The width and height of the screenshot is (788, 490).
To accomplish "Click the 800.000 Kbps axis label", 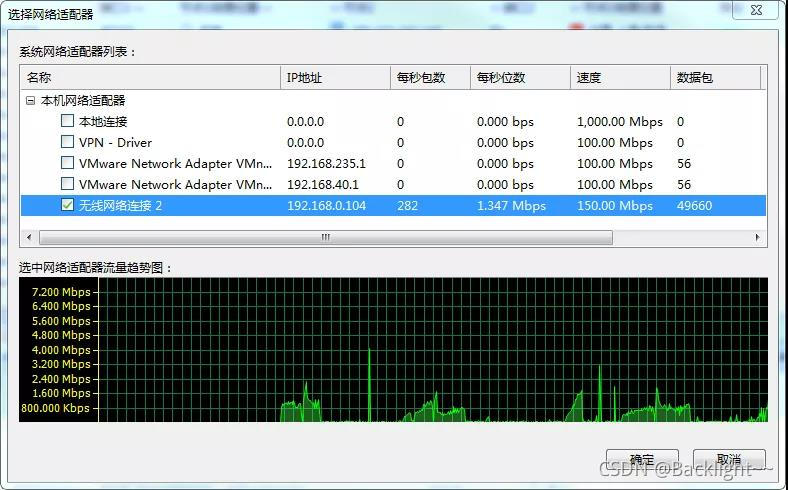I will 55,408.
